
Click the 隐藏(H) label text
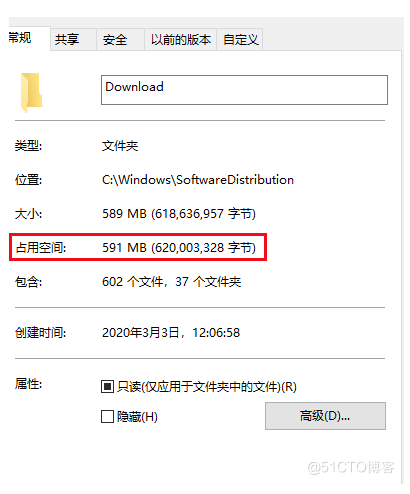137,417
